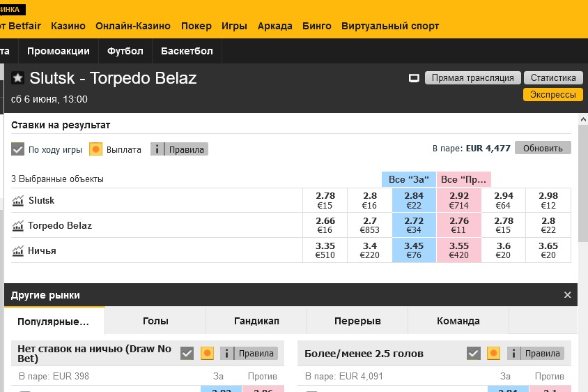The width and height of the screenshot is (588, 392).
Task: Open Покер in the top menu
Action: pos(196,26)
